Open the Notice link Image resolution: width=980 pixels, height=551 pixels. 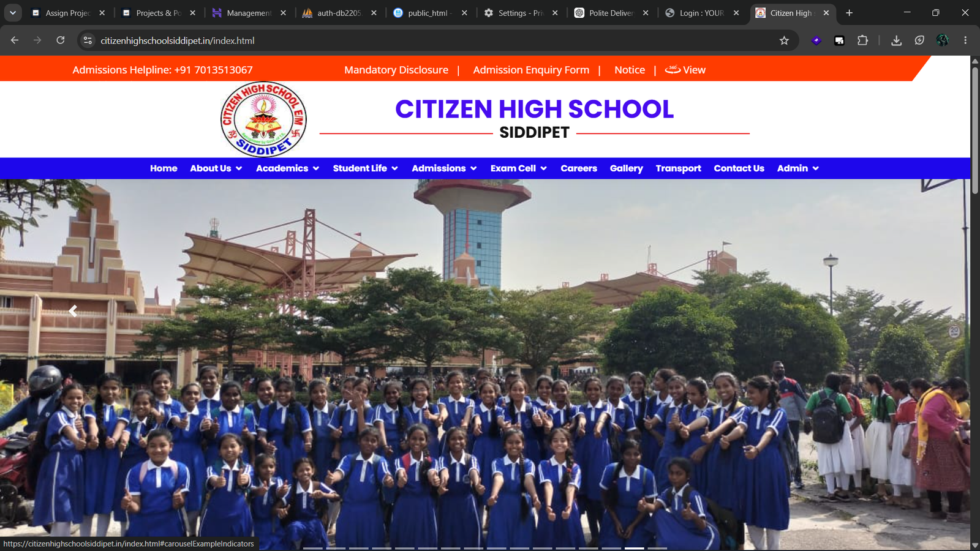[x=630, y=70]
